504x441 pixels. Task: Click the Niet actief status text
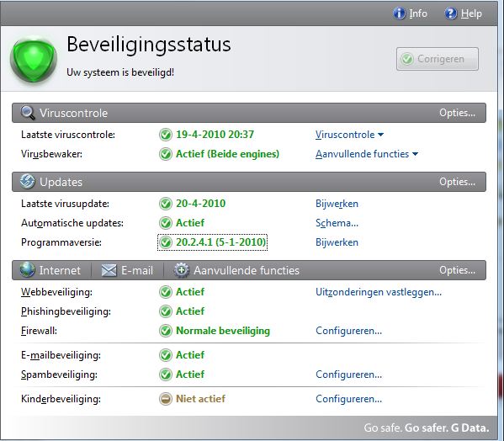[200, 399]
